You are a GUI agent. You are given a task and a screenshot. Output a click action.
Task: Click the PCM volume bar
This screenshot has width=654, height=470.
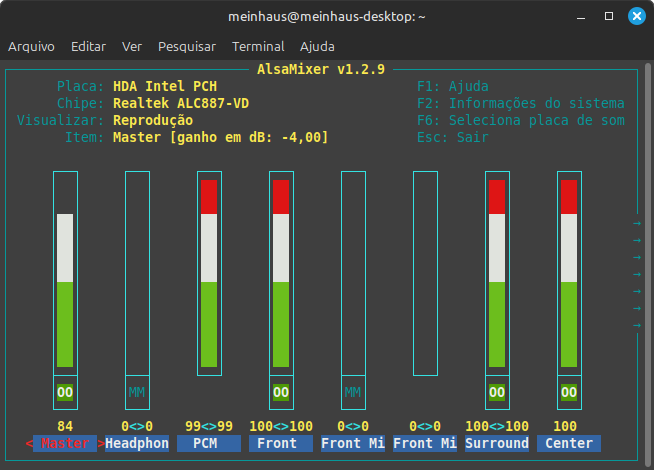click(x=209, y=273)
